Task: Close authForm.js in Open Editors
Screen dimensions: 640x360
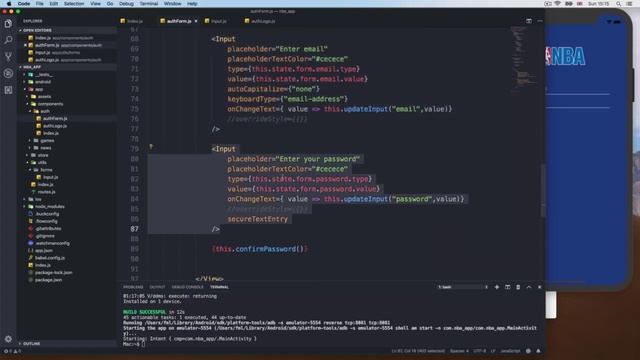Action: [25, 45]
